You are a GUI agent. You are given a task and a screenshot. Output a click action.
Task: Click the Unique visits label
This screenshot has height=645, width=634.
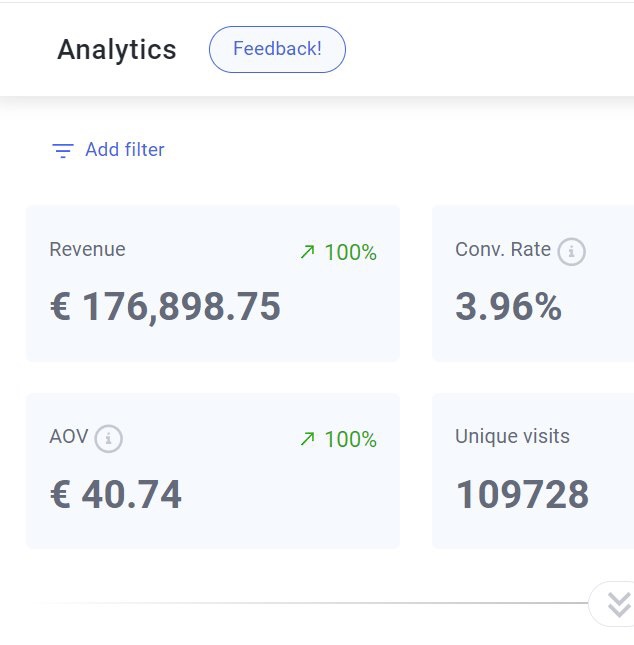coord(512,436)
